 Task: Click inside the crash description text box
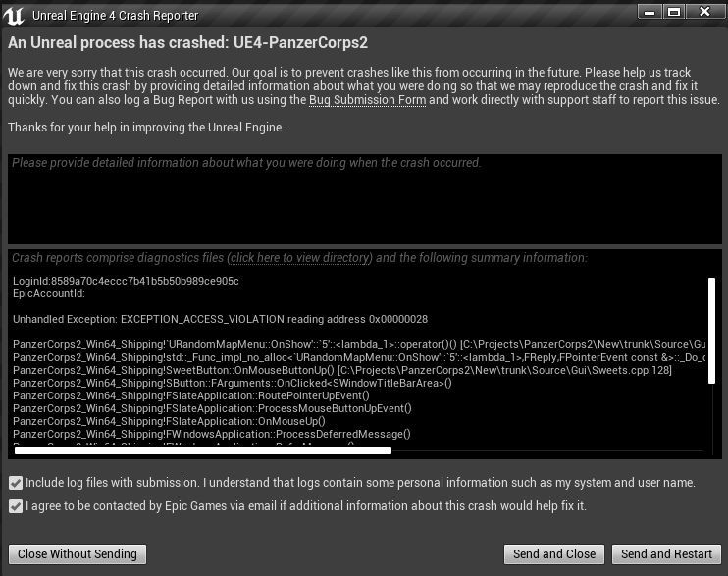tap(364, 199)
